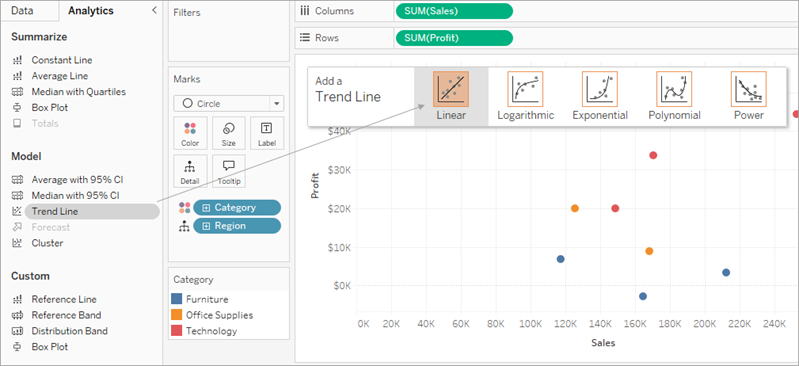Viewport: 799px width, 366px height.
Task: Select the Polynomial trend line icon
Action: tap(674, 89)
